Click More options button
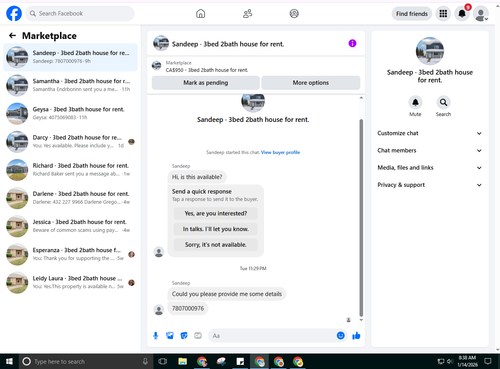 click(311, 83)
